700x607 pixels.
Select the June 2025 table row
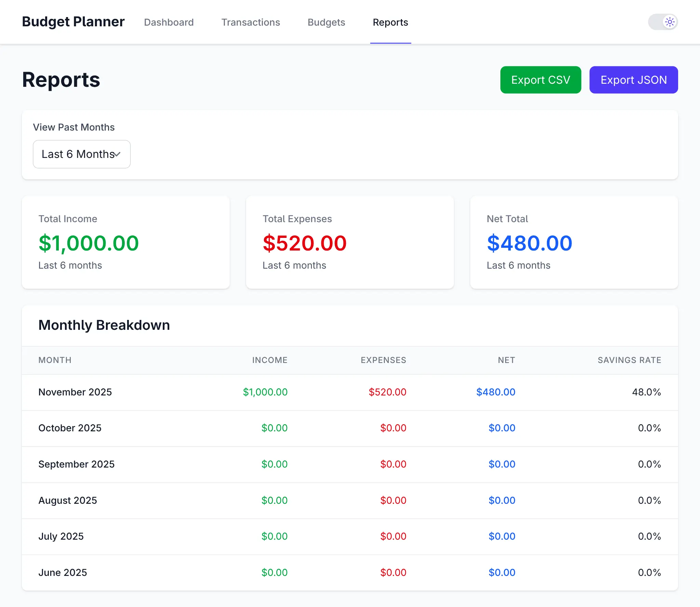tap(350, 572)
